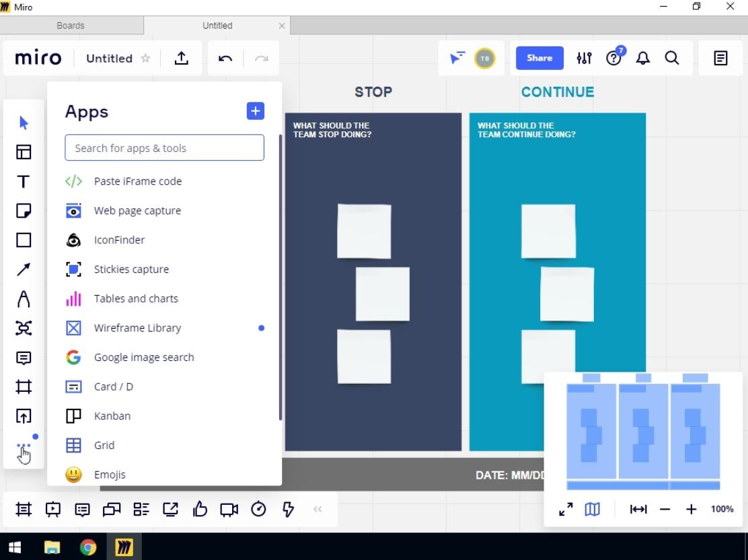748x560 pixels.
Task: Select Web page capture app
Action: [165, 210]
